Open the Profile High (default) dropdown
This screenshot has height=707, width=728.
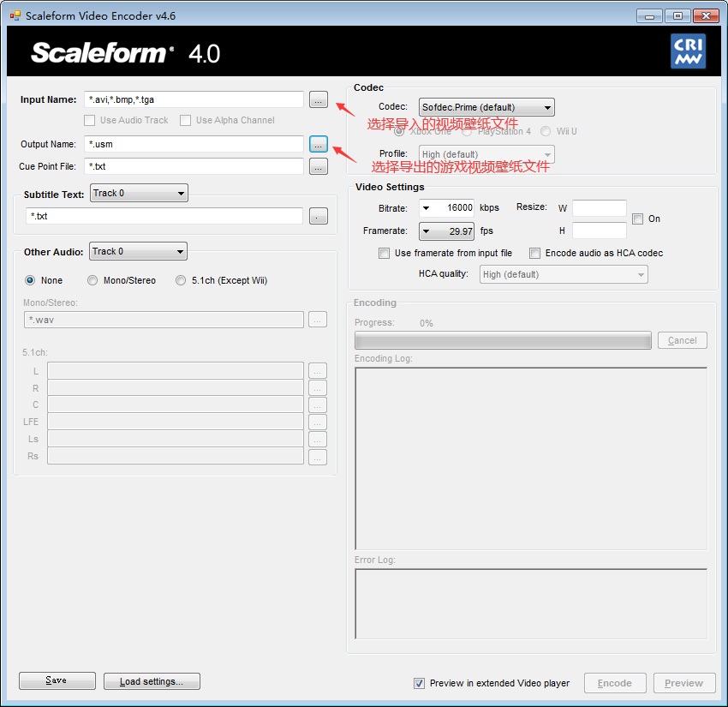tap(486, 154)
